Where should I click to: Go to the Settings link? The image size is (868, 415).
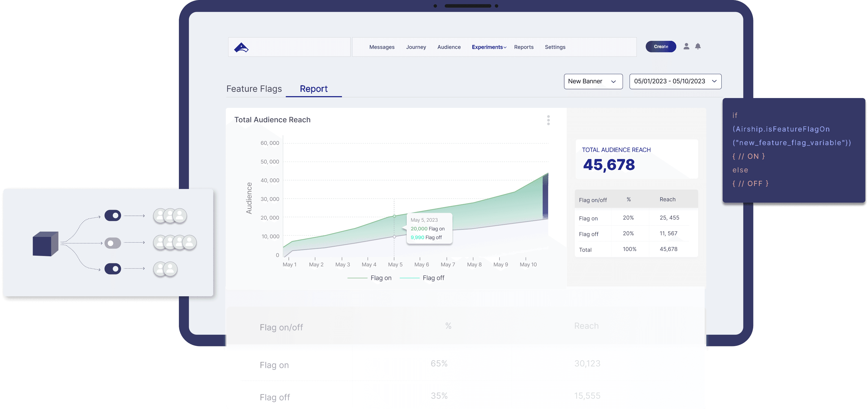[x=555, y=47]
